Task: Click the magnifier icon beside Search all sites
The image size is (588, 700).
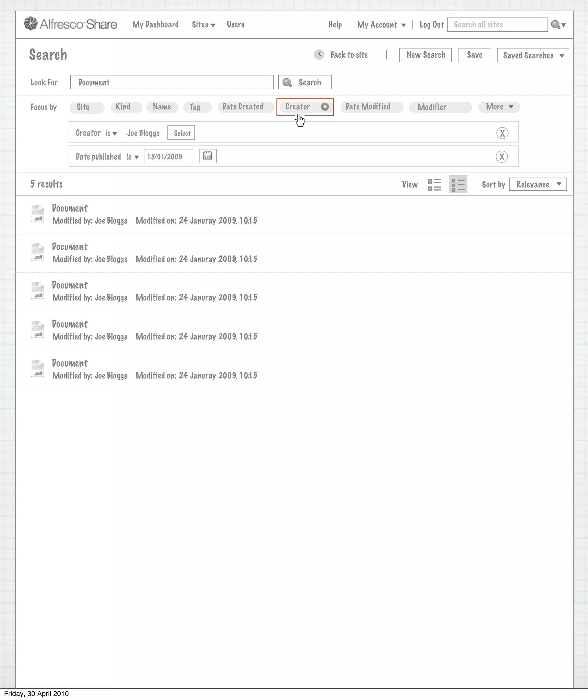Action: [x=556, y=25]
